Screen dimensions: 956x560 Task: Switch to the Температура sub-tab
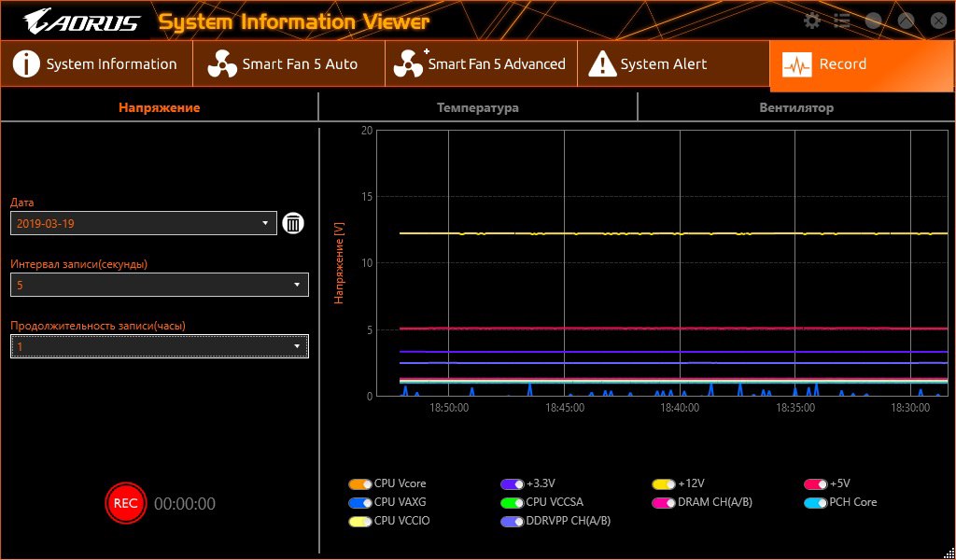point(478,108)
